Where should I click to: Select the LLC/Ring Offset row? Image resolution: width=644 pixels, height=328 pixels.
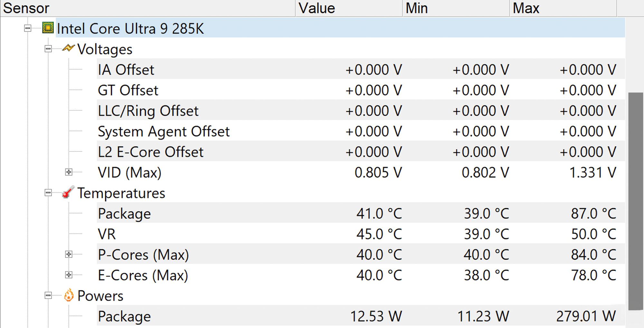click(361, 111)
